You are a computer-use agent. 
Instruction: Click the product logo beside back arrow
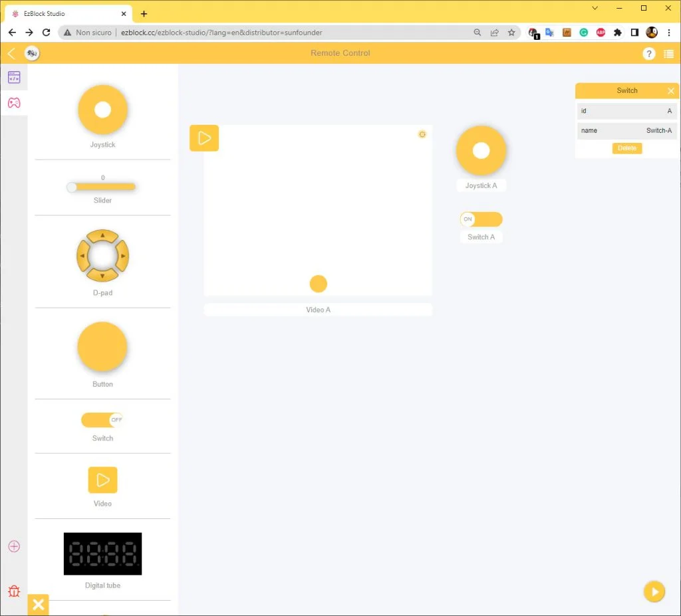(32, 54)
